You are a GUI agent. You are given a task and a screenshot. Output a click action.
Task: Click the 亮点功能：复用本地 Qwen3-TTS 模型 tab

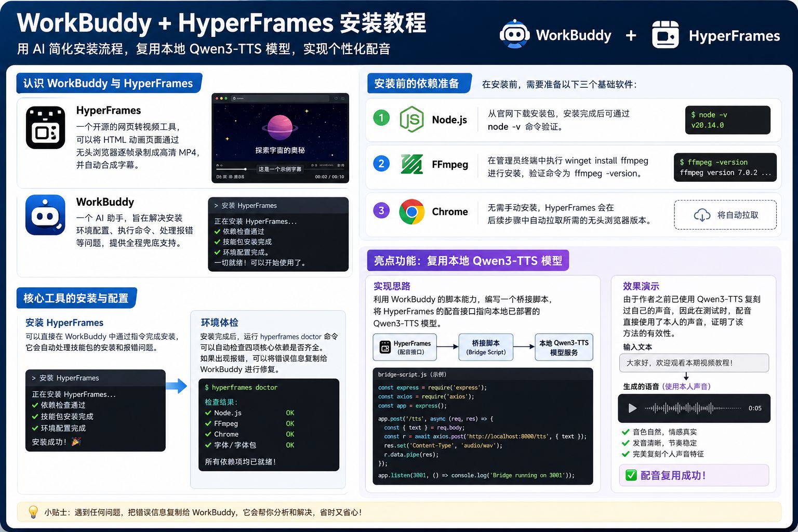[468, 261]
